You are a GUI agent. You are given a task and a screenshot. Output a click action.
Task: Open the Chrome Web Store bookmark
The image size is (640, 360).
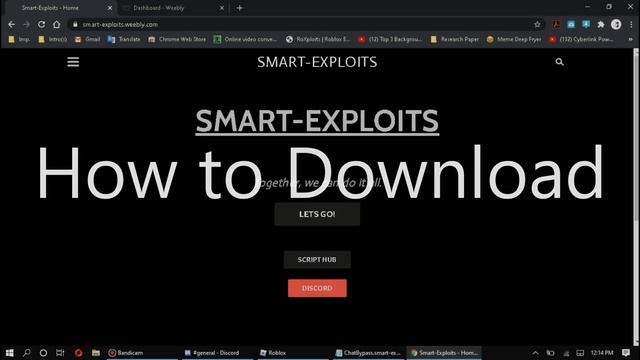177,40
